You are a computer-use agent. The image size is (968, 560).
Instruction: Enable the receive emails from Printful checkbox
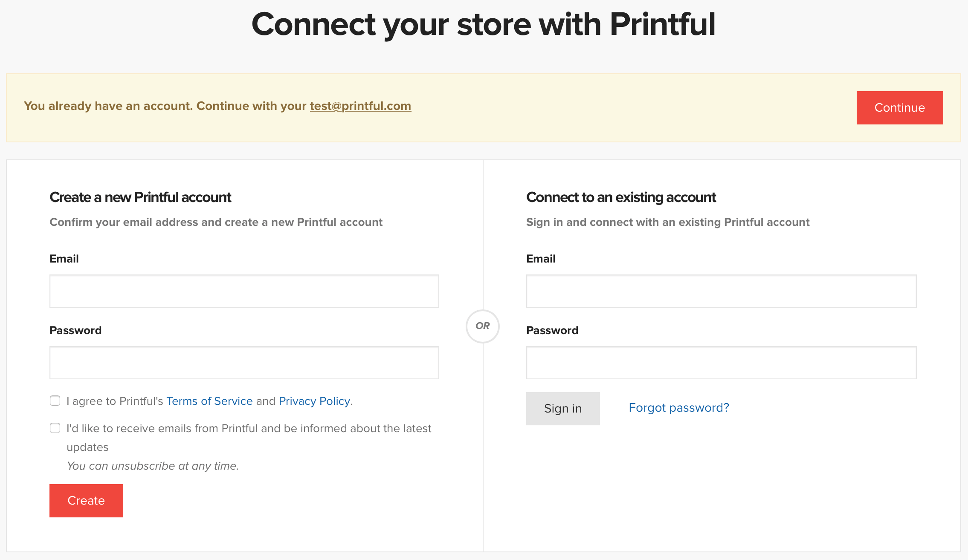[55, 428]
